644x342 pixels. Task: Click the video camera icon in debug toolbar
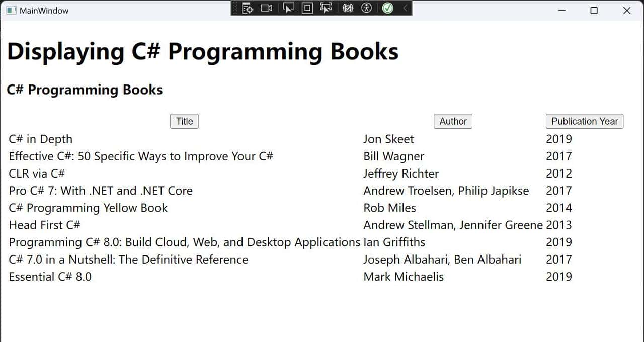(267, 8)
